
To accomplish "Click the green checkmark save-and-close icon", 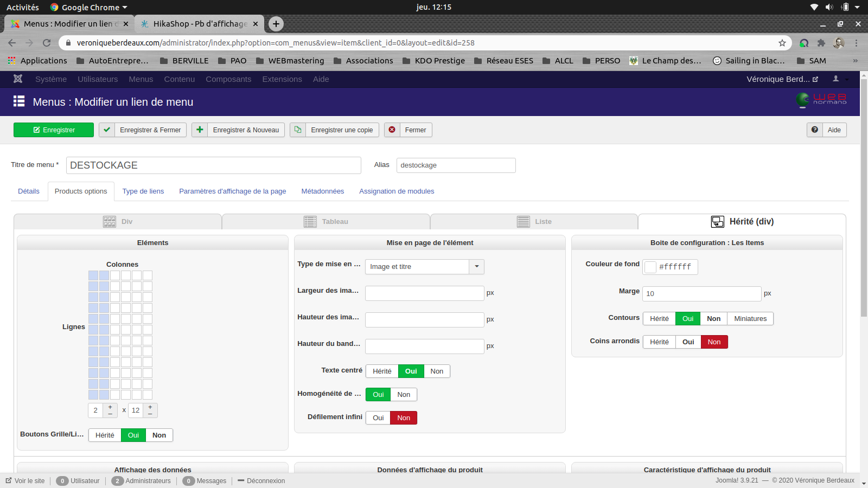I will click(107, 130).
